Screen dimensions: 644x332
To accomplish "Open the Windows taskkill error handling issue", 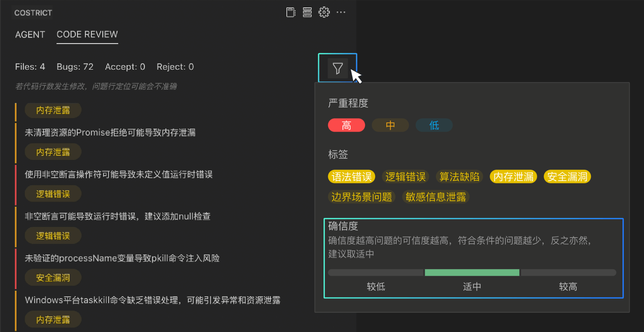I will (152, 300).
